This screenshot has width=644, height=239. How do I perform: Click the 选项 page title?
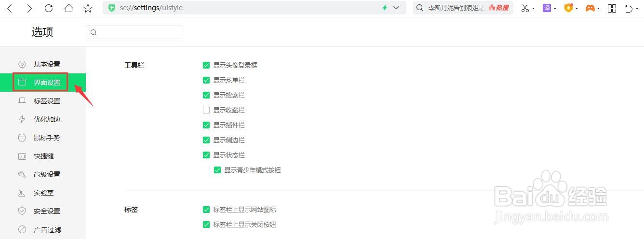click(42, 32)
